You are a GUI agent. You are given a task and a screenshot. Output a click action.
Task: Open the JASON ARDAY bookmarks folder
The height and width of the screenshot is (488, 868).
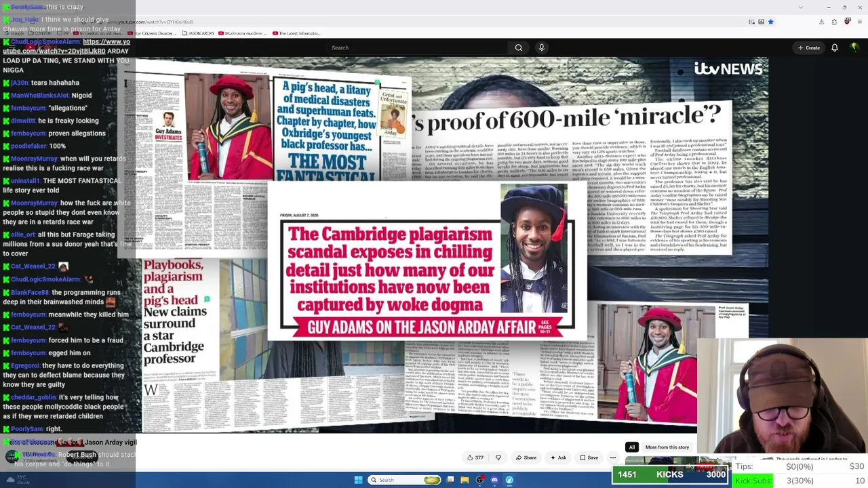tap(198, 33)
